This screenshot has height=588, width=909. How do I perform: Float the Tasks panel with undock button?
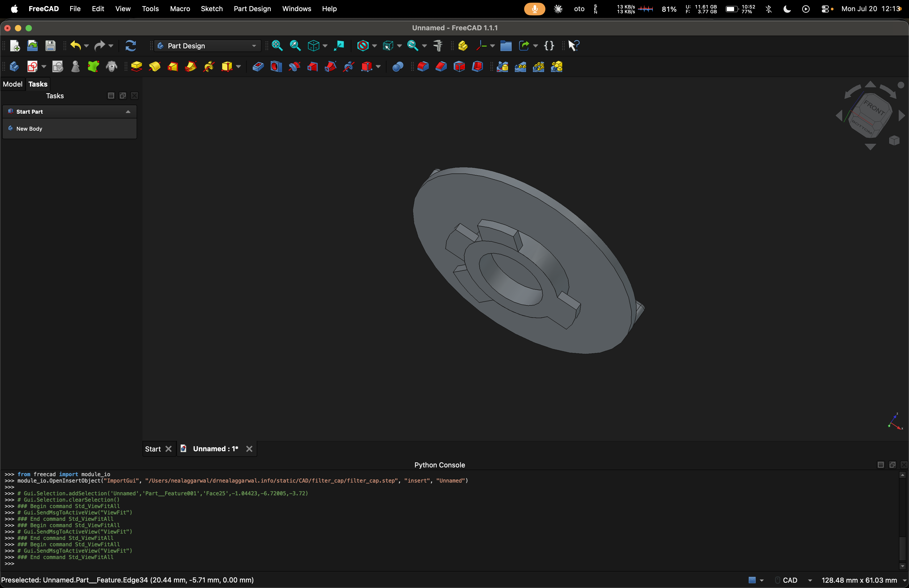123,96
